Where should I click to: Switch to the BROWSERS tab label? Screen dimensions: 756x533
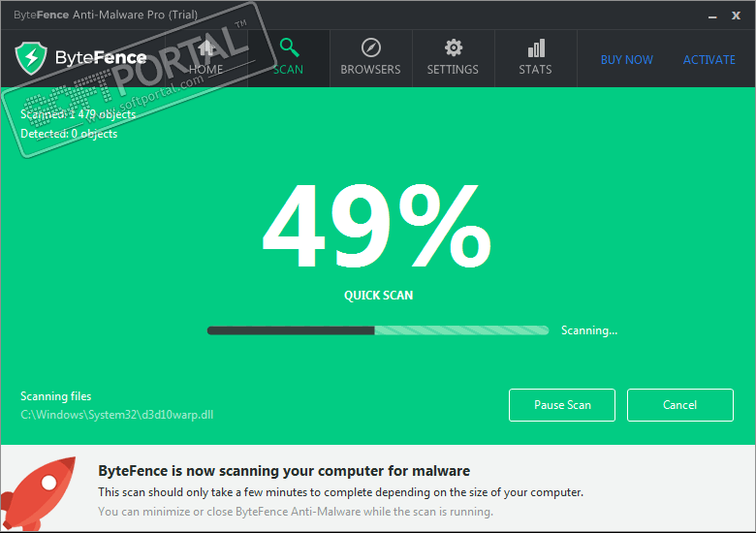(x=370, y=70)
